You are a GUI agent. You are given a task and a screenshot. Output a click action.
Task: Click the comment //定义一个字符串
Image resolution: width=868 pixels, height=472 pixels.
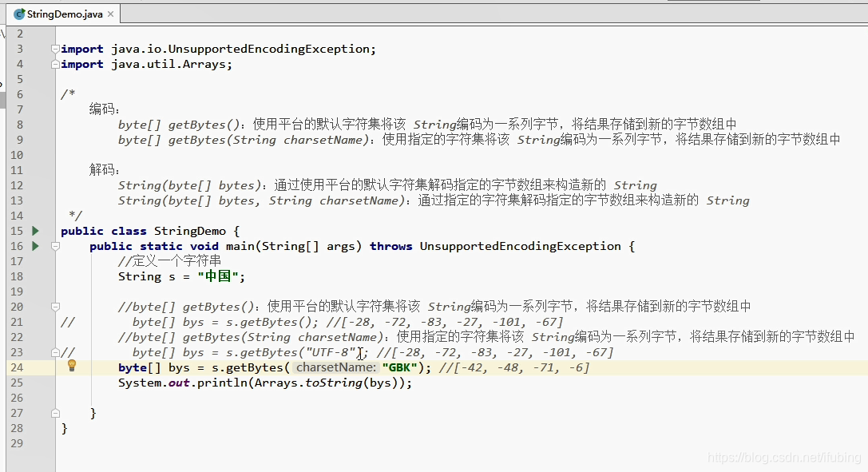pyautogui.click(x=169, y=260)
